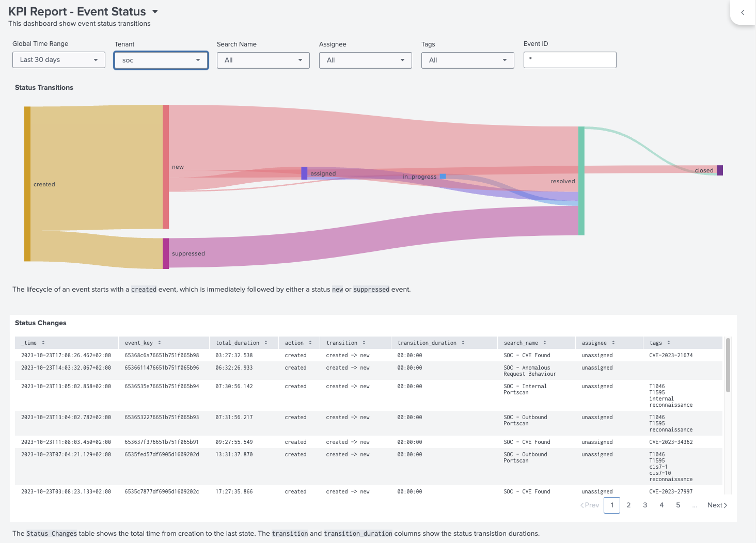Jump to page 3 of the results
This screenshot has height=543, width=756.
pos(645,505)
